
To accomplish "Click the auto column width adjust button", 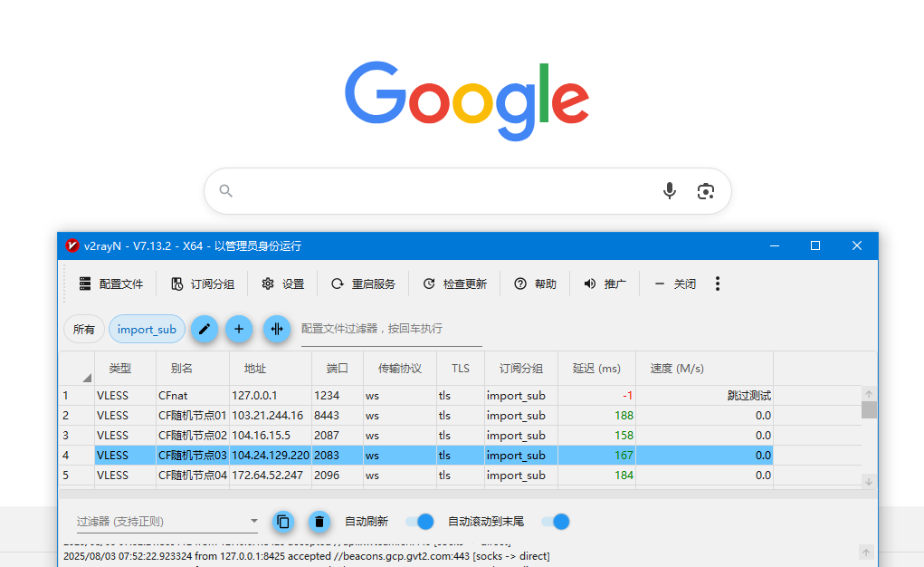I will point(277,329).
